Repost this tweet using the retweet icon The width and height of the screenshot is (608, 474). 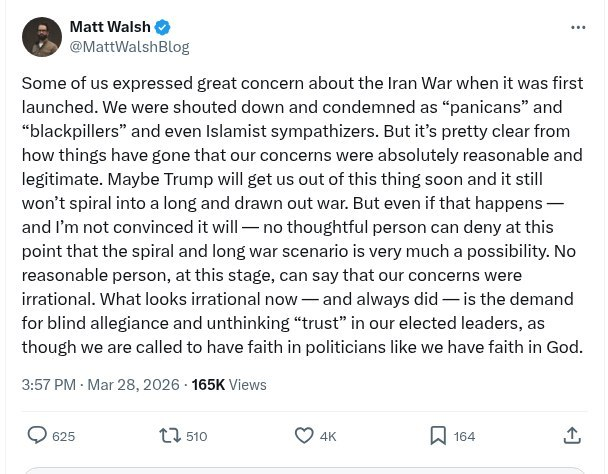pyautogui.click(x=170, y=435)
